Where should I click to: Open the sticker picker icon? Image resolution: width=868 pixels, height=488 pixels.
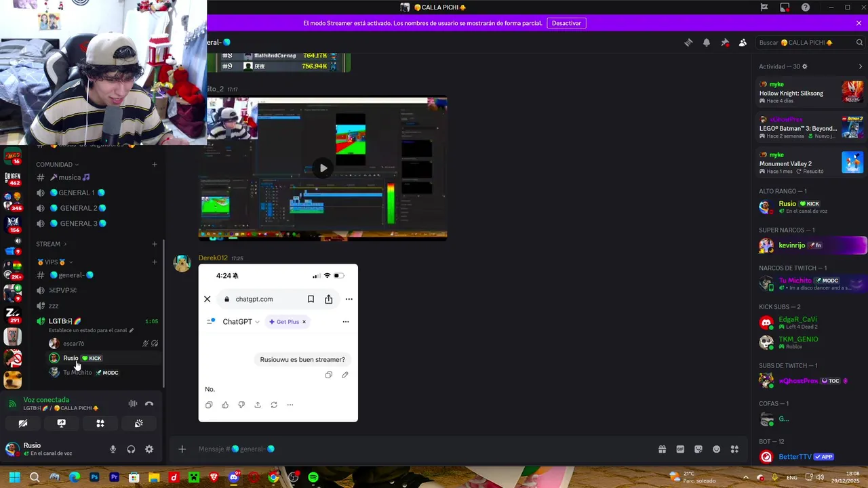pyautogui.click(x=698, y=449)
